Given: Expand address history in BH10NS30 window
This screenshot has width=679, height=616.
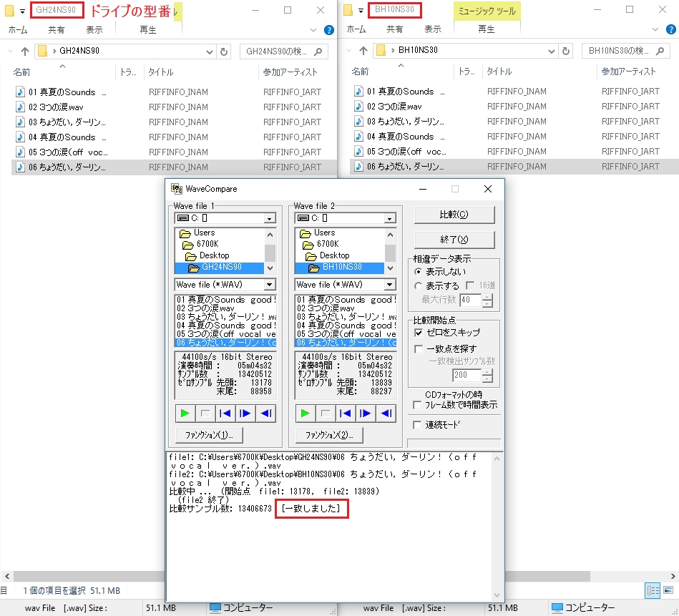Looking at the screenshot, I should click(x=551, y=51).
